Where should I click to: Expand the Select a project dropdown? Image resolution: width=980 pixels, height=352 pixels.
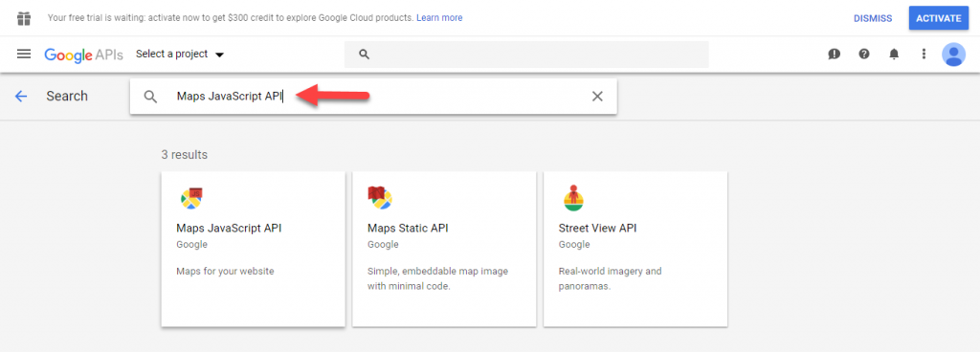pyautogui.click(x=180, y=55)
